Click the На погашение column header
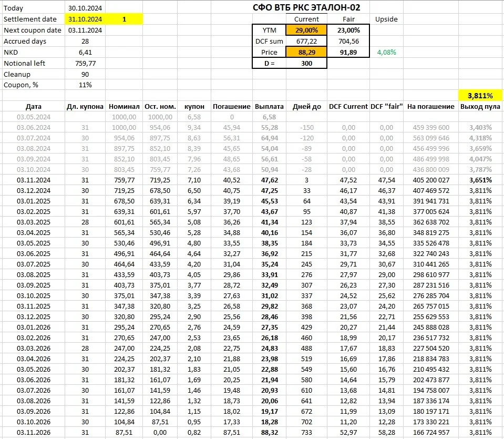Screen dimensions: 504x439 431,106
